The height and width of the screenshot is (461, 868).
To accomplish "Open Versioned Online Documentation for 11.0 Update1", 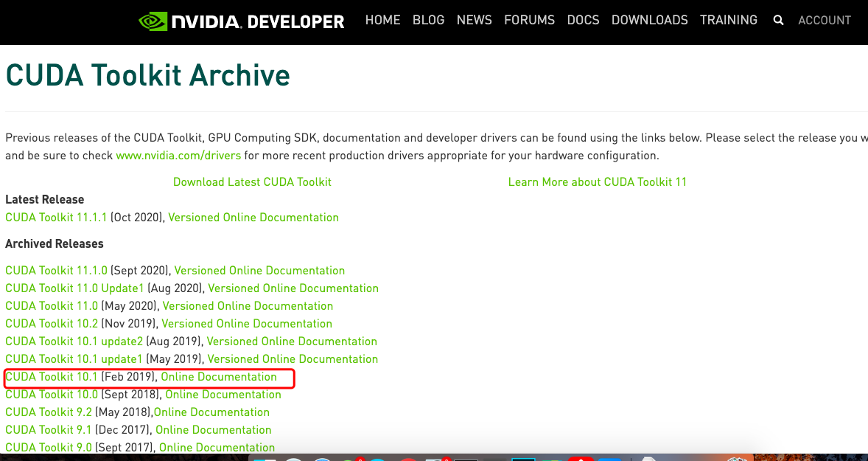I will point(293,288).
